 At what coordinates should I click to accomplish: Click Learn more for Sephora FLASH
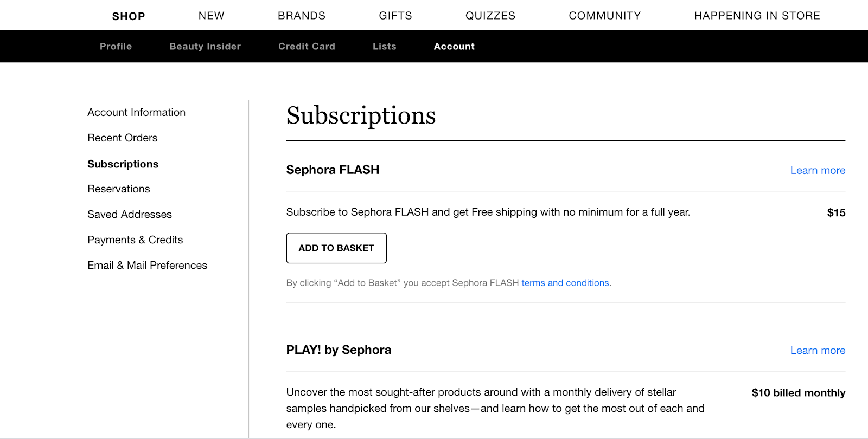click(818, 170)
